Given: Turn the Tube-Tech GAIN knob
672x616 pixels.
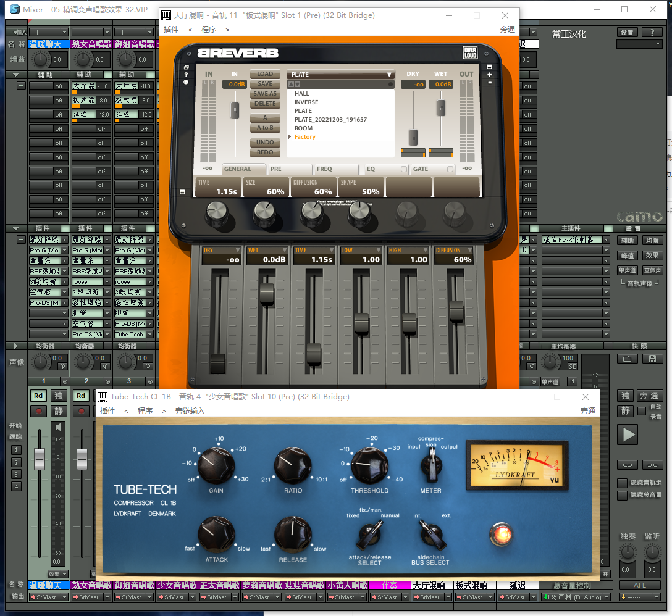Looking at the screenshot, I should tap(216, 465).
